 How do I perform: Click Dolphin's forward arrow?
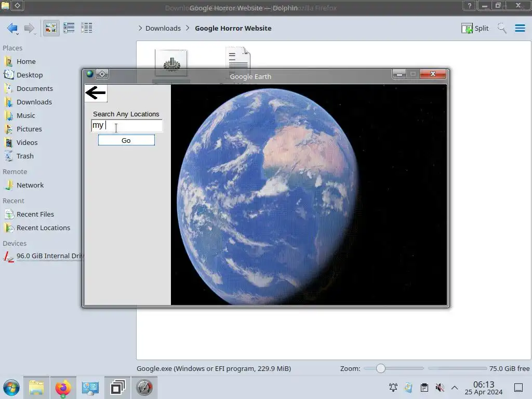(30, 28)
